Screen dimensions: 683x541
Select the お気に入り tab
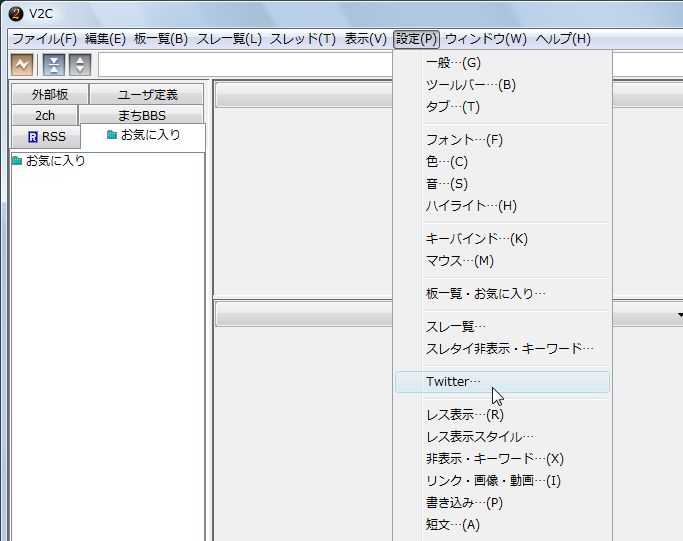tap(143, 135)
